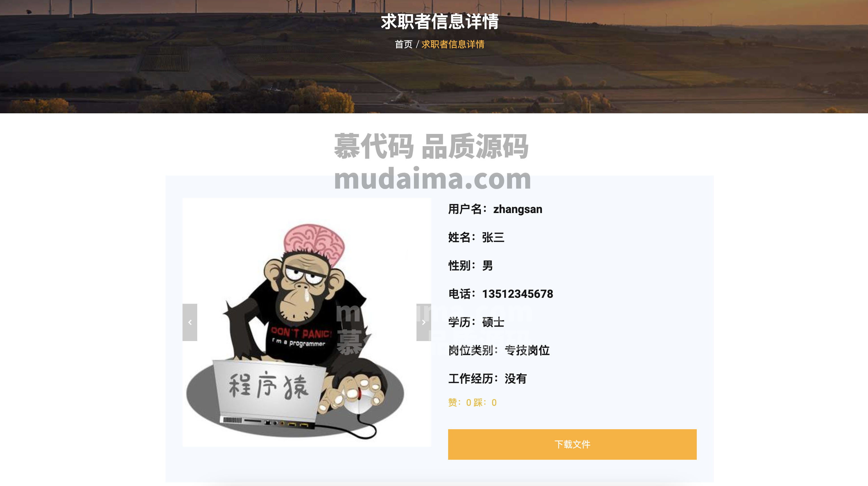Open the programmer monkey profile image
The height and width of the screenshot is (486, 868).
point(307,322)
